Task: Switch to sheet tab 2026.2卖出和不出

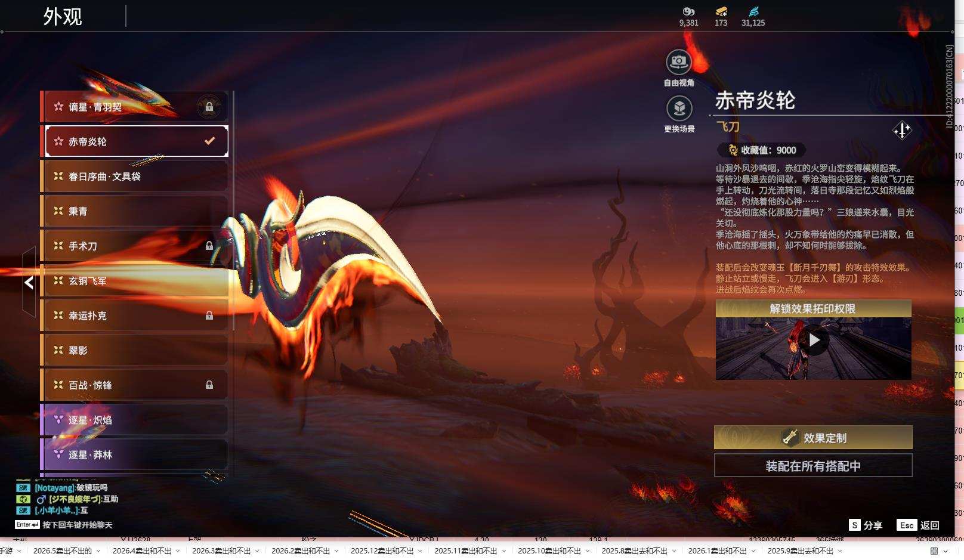Action: pyautogui.click(x=301, y=551)
